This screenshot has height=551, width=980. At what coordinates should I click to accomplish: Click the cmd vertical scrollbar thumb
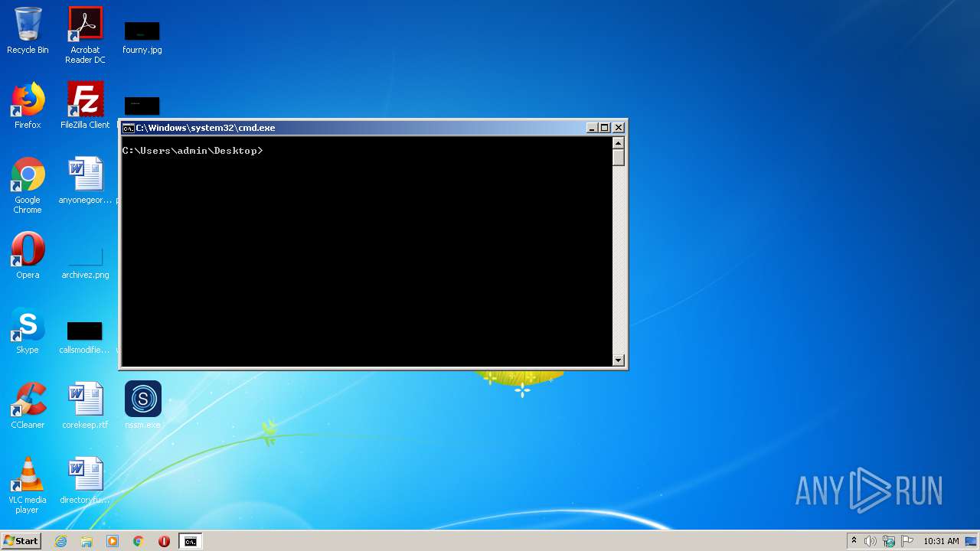tap(619, 158)
